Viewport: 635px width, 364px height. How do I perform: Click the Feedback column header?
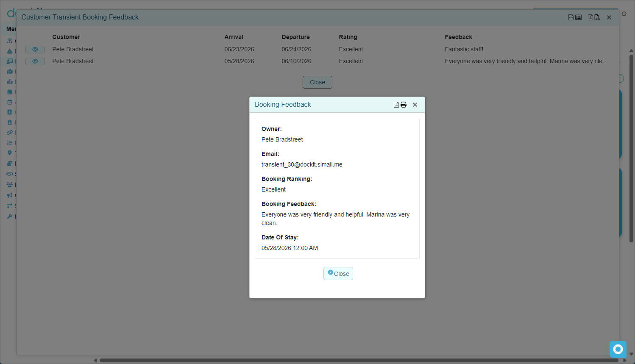click(459, 37)
